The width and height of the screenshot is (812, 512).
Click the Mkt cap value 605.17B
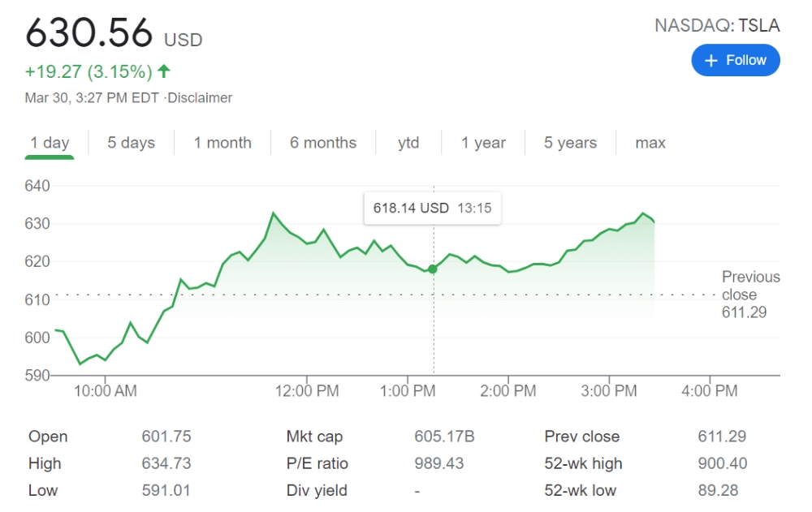coord(444,437)
